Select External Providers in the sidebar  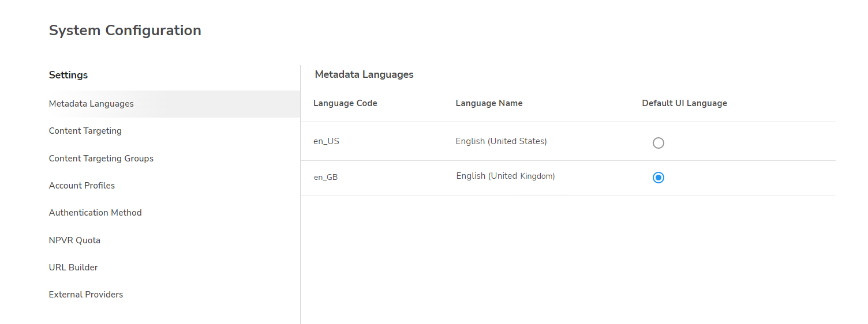86,295
